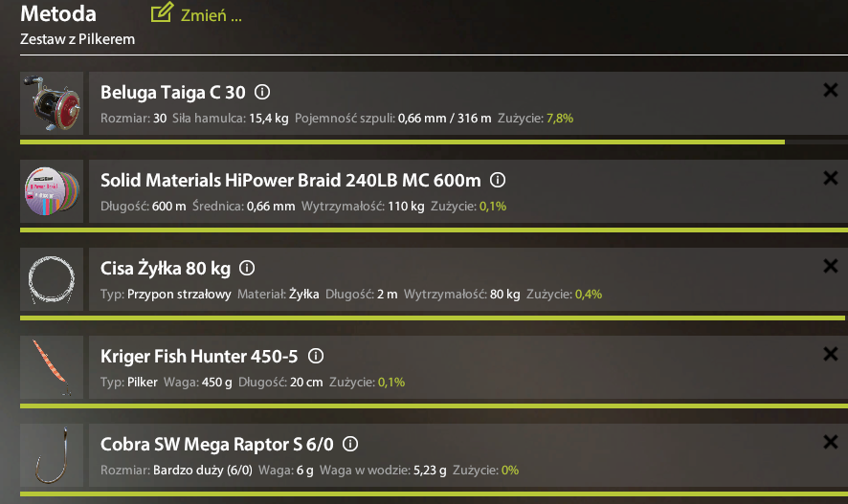848x504 pixels.
Task: Select the red Beluga reel thumbnail
Action: pyautogui.click(x=52, y=103)
